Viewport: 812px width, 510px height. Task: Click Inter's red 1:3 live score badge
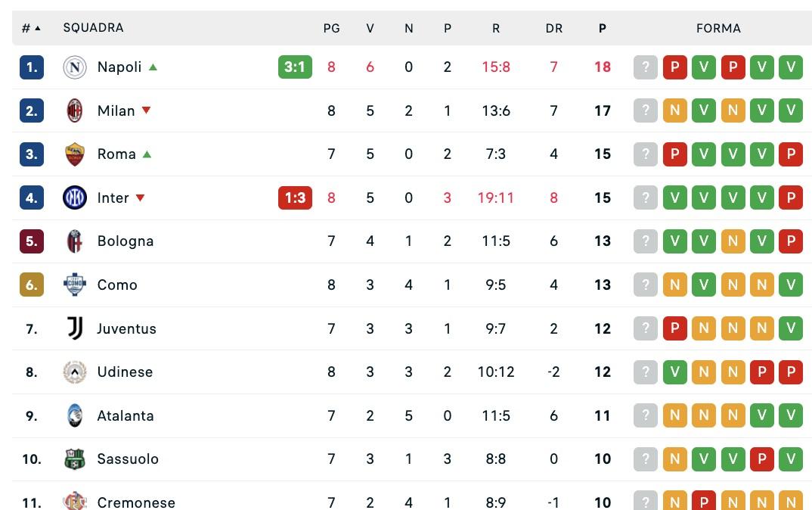(295, 197)
